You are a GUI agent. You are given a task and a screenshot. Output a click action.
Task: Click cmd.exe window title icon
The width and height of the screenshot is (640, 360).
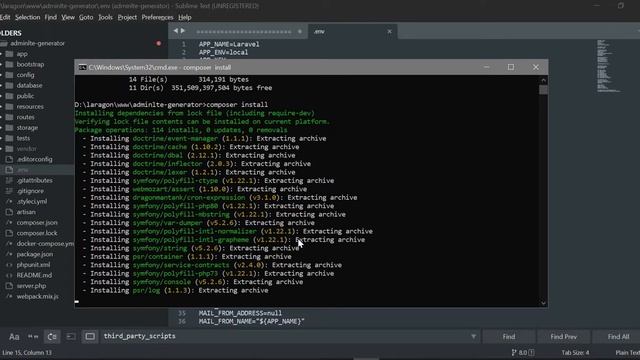(82, 67)
